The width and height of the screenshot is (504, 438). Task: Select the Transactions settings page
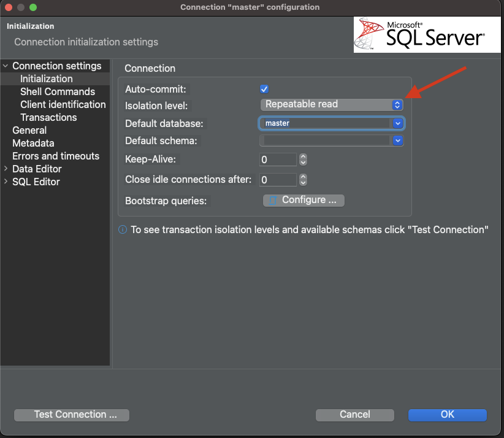49,117
